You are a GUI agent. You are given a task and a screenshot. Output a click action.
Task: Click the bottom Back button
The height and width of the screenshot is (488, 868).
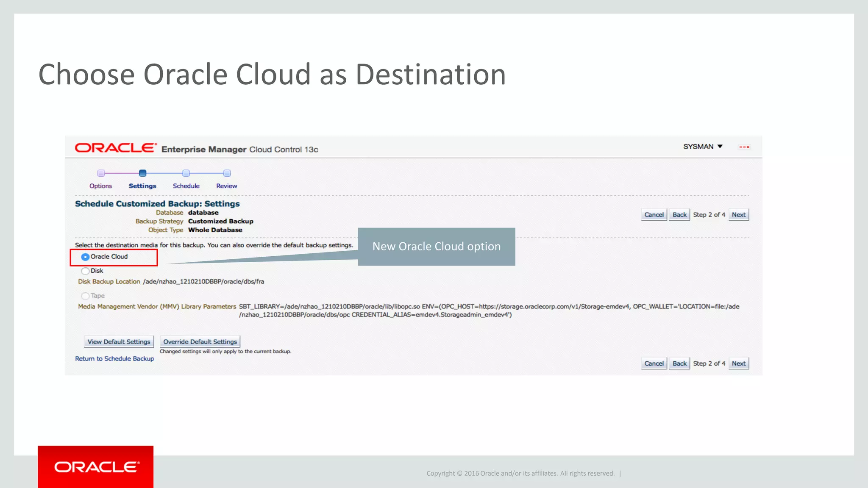pyautogui.click(x=679, y=363)
